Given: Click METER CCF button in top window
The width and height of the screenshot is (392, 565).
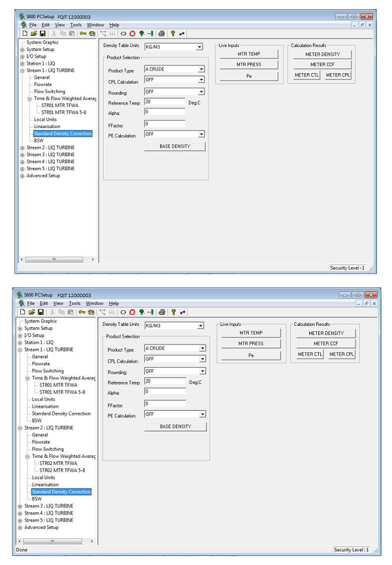Looking at the screenshot, I should tap(323, 65).
